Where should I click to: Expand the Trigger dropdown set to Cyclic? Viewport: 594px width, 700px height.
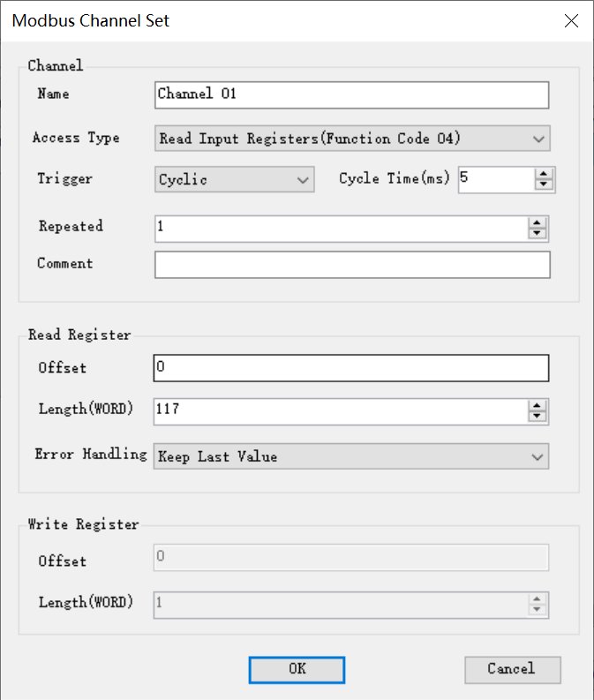coord(234,180)
